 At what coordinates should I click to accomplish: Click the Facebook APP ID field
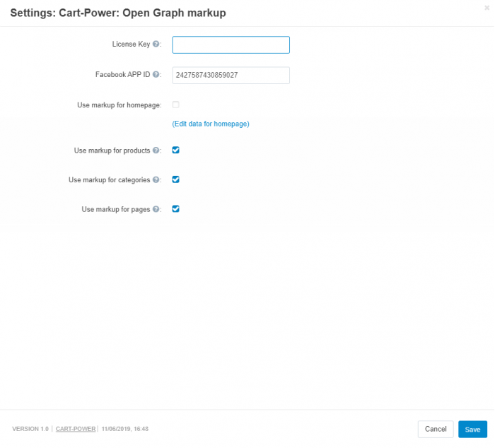click(231, 75)
